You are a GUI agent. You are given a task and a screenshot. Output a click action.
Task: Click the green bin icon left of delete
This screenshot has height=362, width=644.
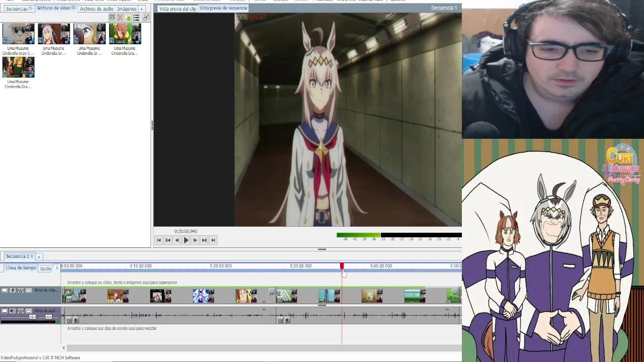112,18
